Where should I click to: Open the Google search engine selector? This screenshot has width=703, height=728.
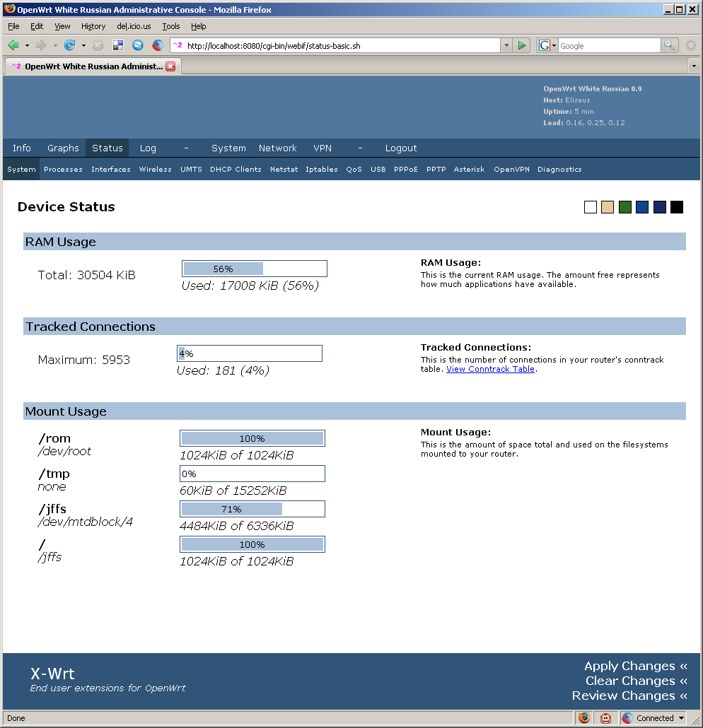tap(547, 45)
